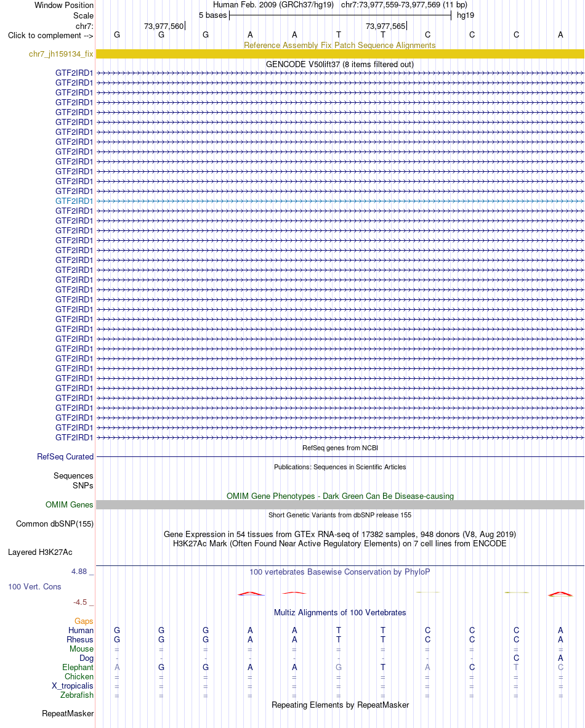
Task: Click the Layered H3K27Ac track label
Action: (x=40, y=552)
